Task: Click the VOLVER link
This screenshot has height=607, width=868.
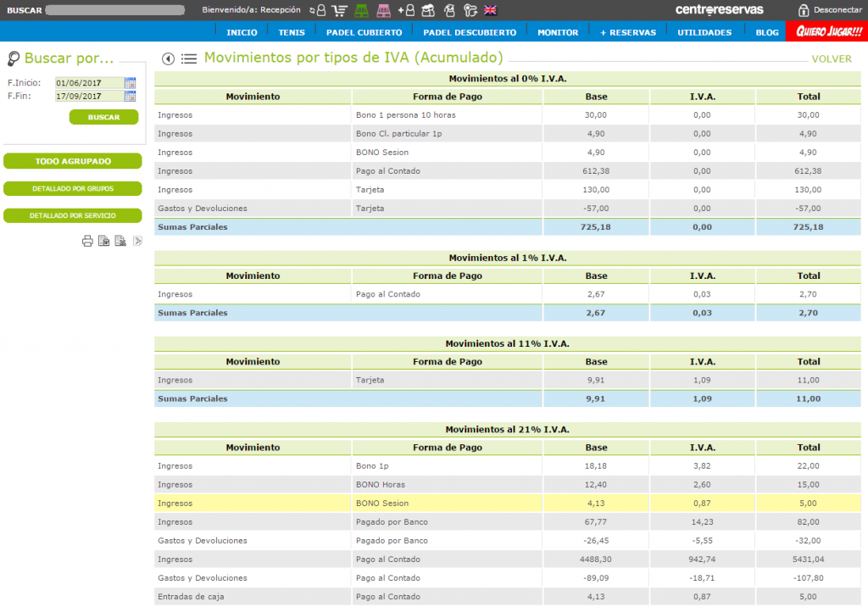Action: 832,59
